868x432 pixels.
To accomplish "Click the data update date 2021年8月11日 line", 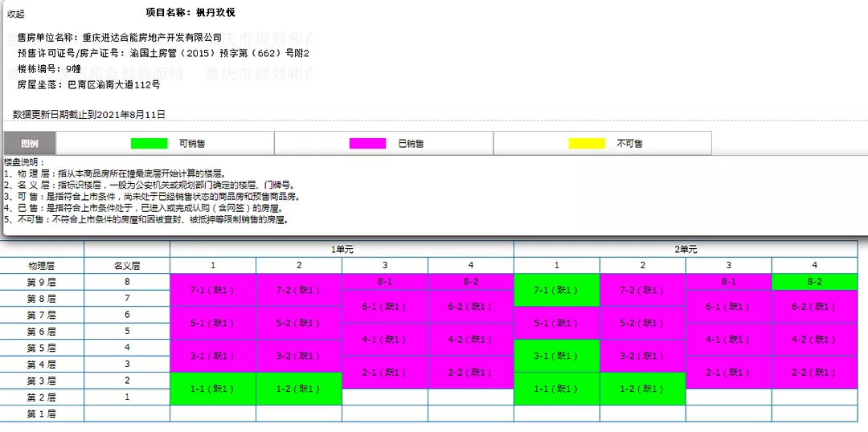I will tap(89, 115).
